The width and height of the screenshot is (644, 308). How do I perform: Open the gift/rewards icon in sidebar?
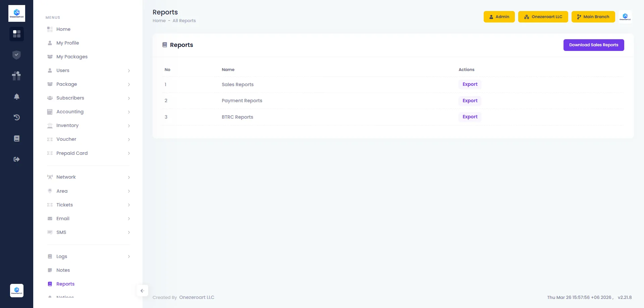pos(16,76)
